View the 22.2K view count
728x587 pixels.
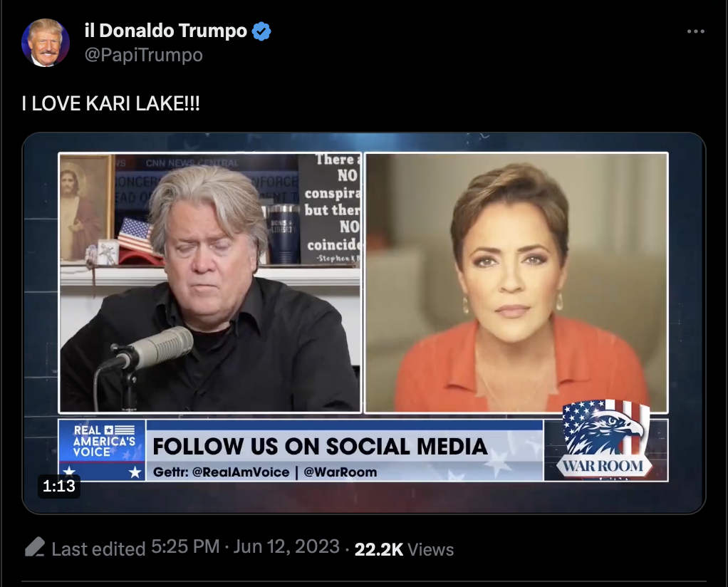click(379, 549)
